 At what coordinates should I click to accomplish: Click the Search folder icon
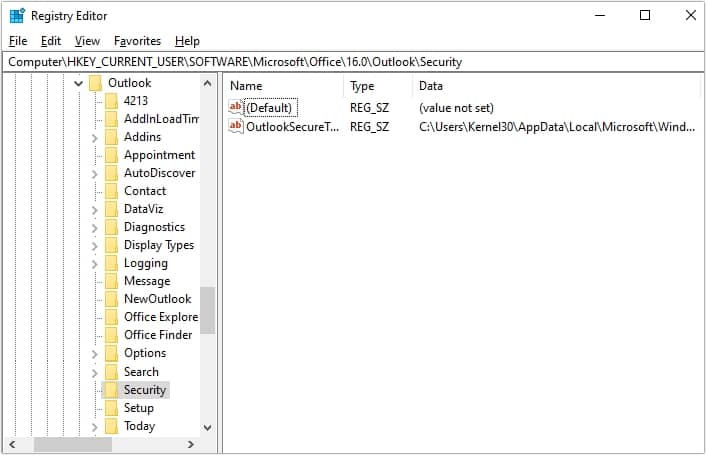(111, 372)
